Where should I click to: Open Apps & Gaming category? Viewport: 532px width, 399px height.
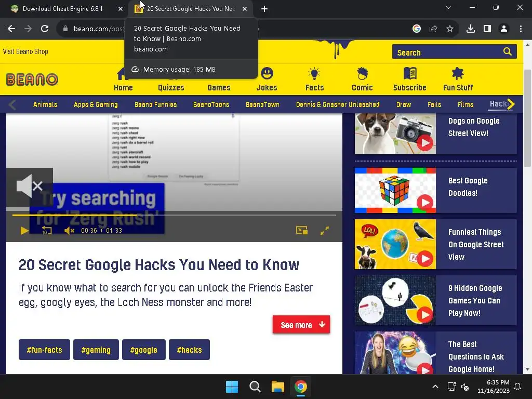click(96, 104)
